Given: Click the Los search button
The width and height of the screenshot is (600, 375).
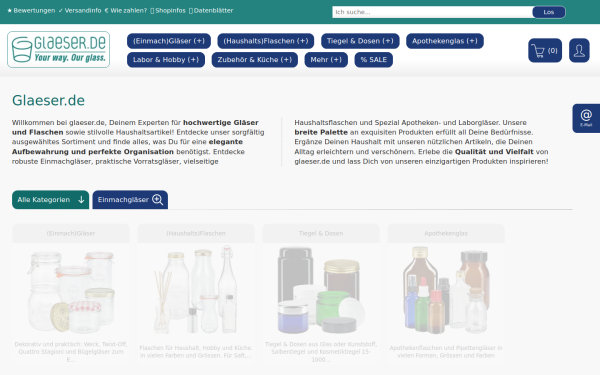Looking at the screenshot, I should tap(549, 12).
